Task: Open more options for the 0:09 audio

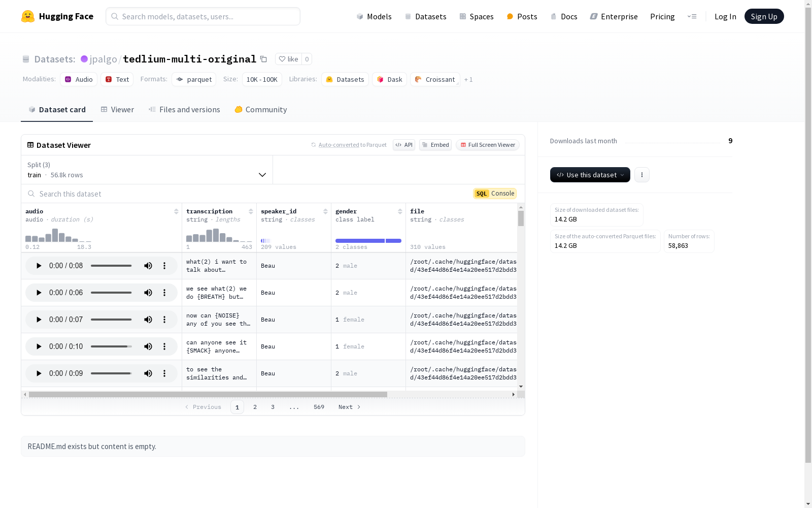Action: pos(164,373)
